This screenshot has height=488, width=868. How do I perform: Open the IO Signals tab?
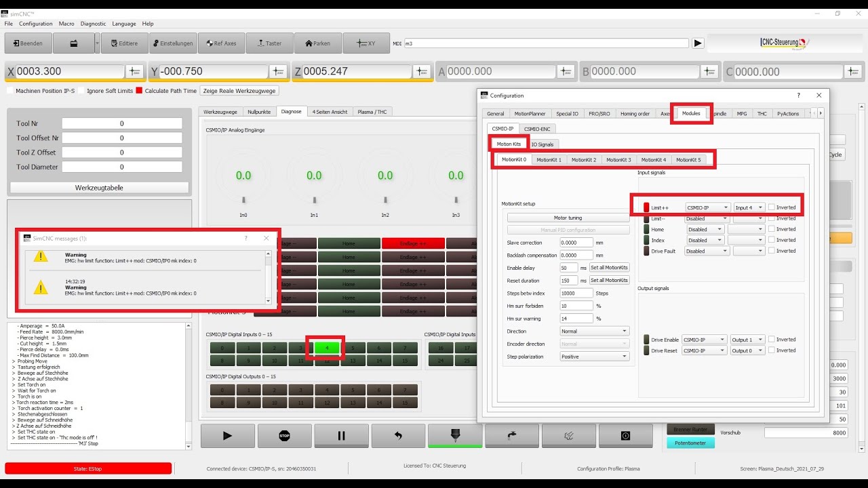click(542, 144)
